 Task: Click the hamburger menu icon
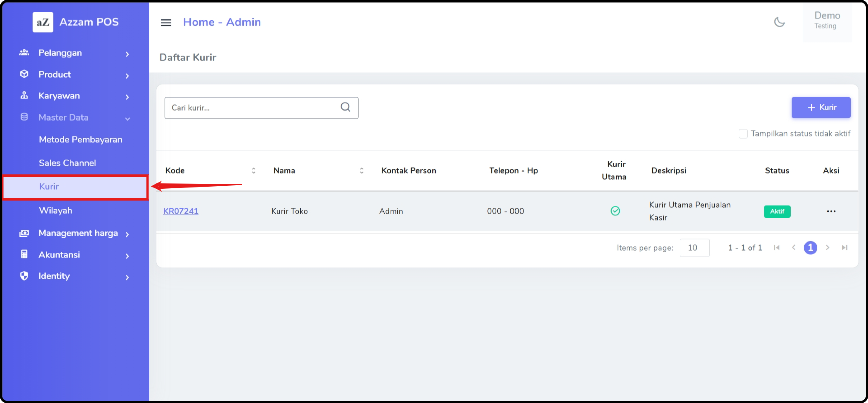(x=166, y=22)
